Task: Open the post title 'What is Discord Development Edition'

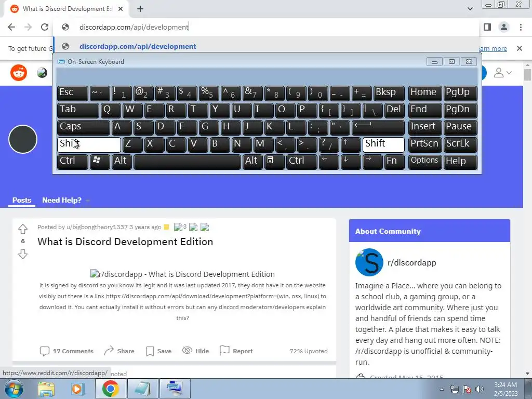Action: tap(125, 242)
